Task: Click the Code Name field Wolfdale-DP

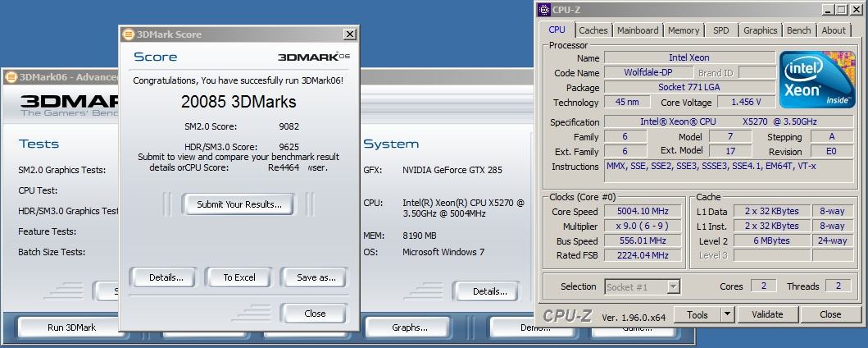Action: pos(648,72)
